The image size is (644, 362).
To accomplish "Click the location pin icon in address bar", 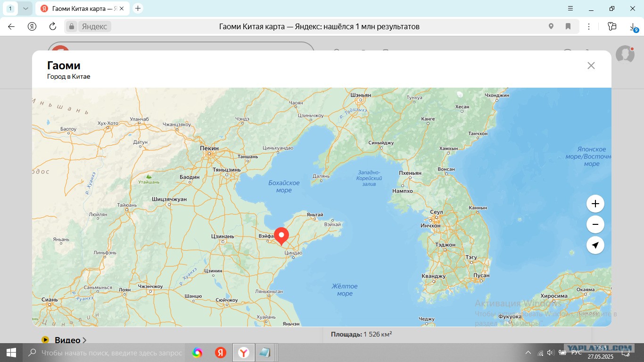I will click(551, 26).
